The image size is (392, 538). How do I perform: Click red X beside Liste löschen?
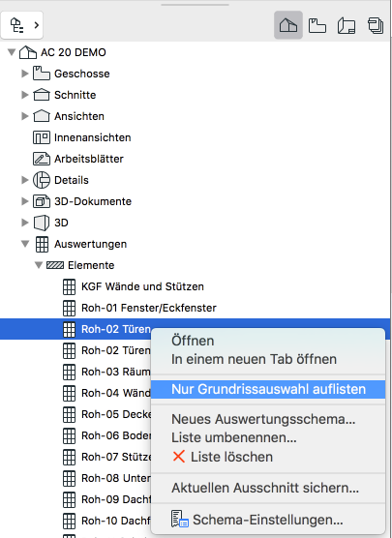[x=179, y=457]
